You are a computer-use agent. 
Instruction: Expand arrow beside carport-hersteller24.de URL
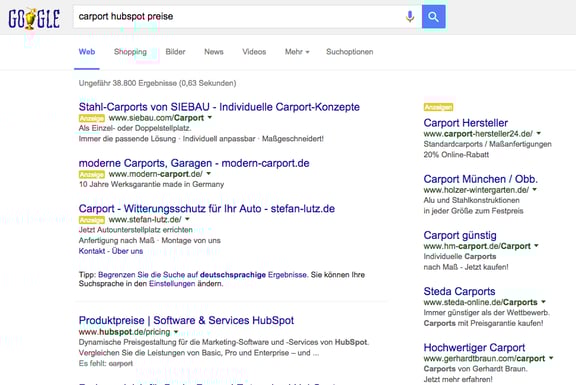coord(539,133)
